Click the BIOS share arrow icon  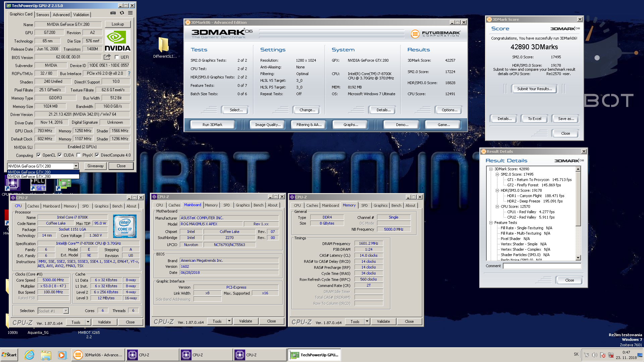[107, 57]
